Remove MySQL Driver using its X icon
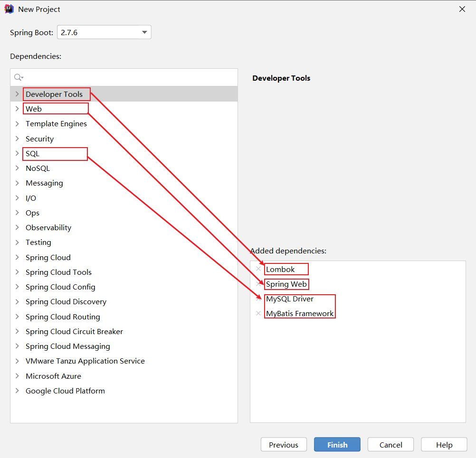This screenshot has height=458, width=476. pos(258,299)
